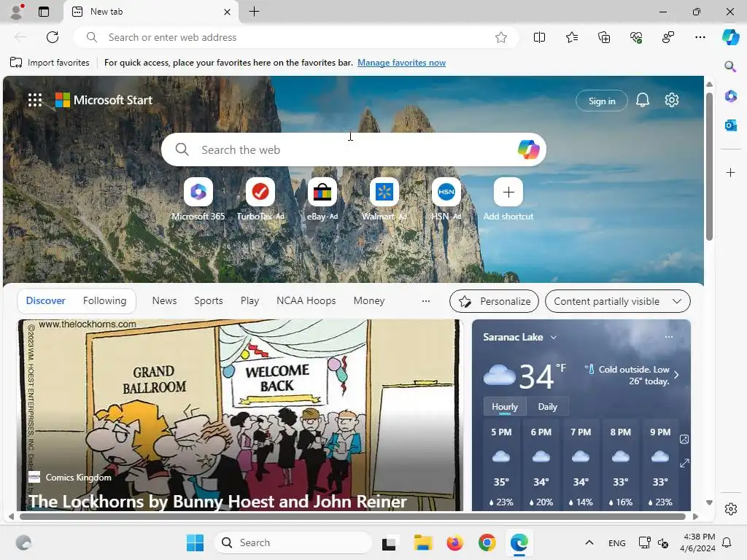Switch weather view to Hourly
747x560 pixels.
(505, 407)
